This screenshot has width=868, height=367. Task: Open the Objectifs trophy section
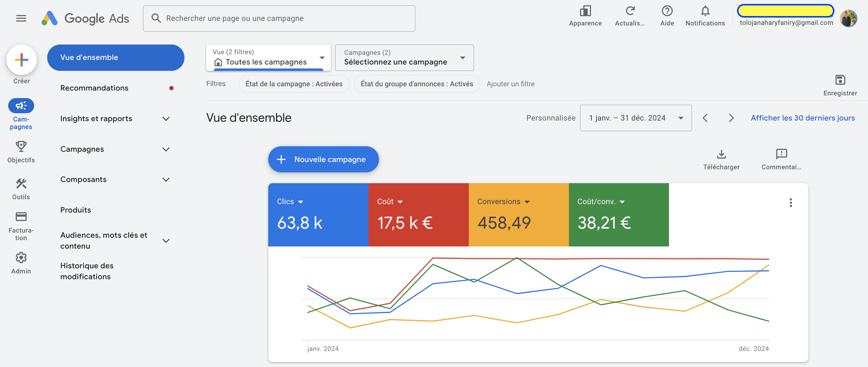pyautogui.click(x=21, y=146)
